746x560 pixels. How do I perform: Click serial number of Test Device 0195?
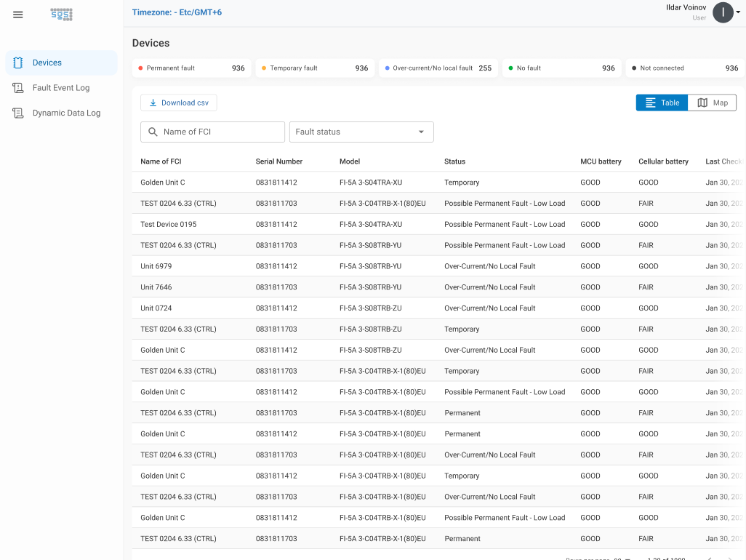[x=276, y=224]
